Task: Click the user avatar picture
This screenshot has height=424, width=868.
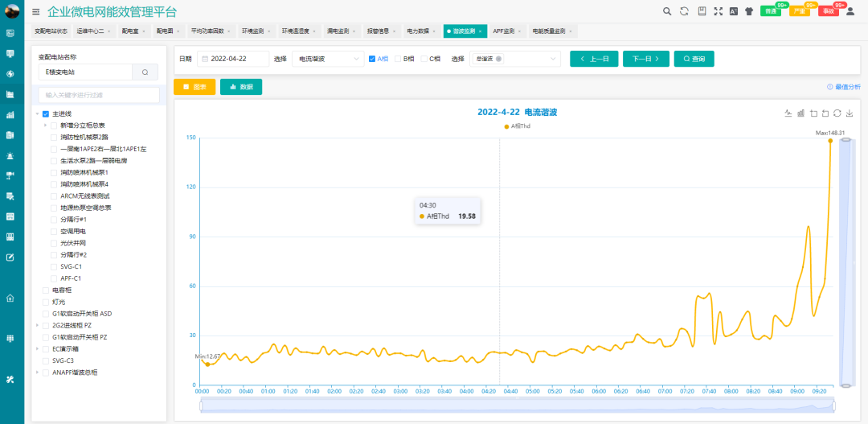Action: (11, 10)
